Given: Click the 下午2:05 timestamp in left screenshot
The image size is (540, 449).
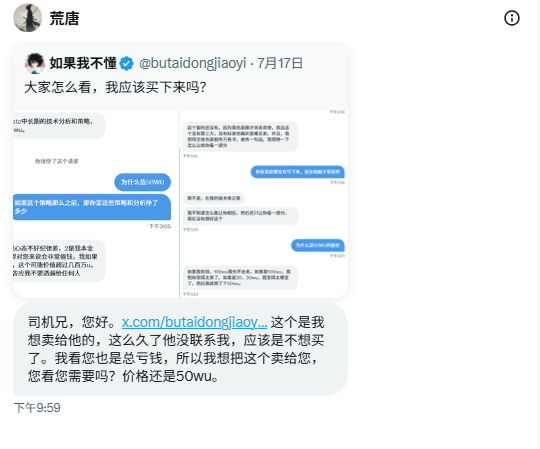Looking at the screenshot, I should pyautogui.click(x=160, y=226).
